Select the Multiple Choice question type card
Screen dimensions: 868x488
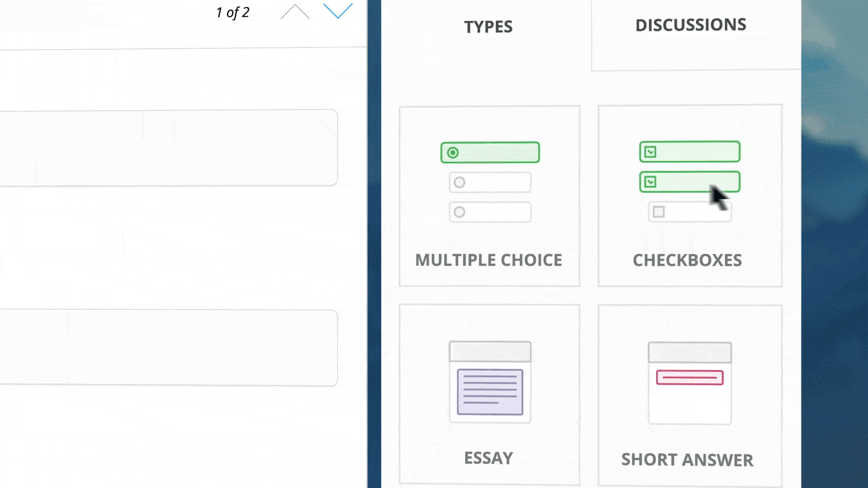[489, 196]
